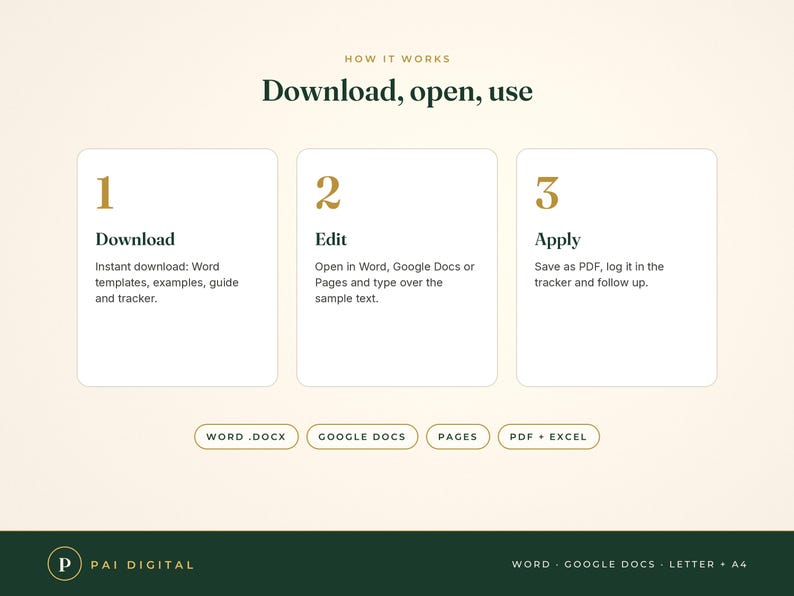Select the PAGES pill

[x=458, y=436]
